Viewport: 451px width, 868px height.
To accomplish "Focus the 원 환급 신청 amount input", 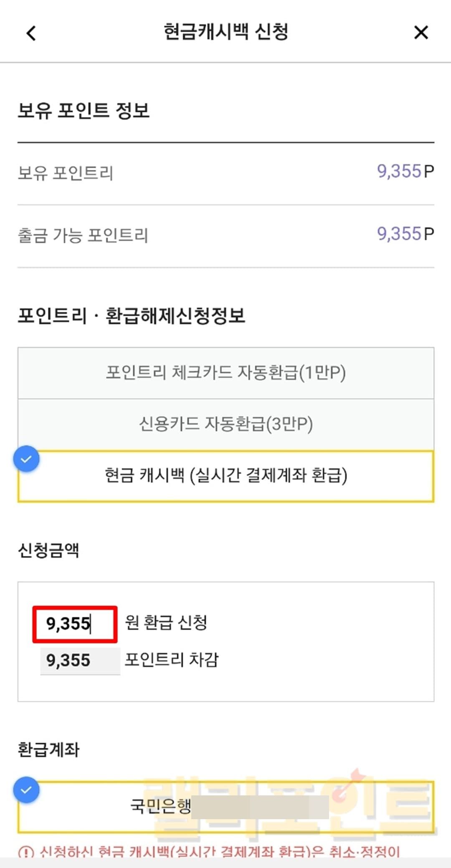I will (x=75, y=624).
